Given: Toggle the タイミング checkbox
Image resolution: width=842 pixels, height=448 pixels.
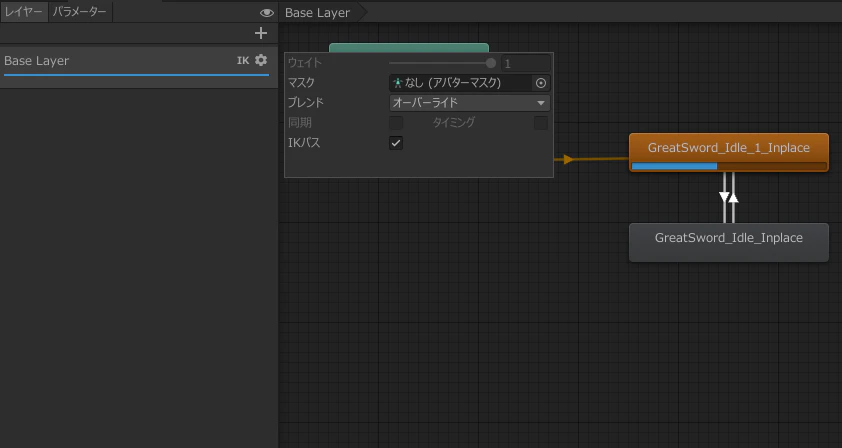Looking at the screenshot, I should (541, 123).
